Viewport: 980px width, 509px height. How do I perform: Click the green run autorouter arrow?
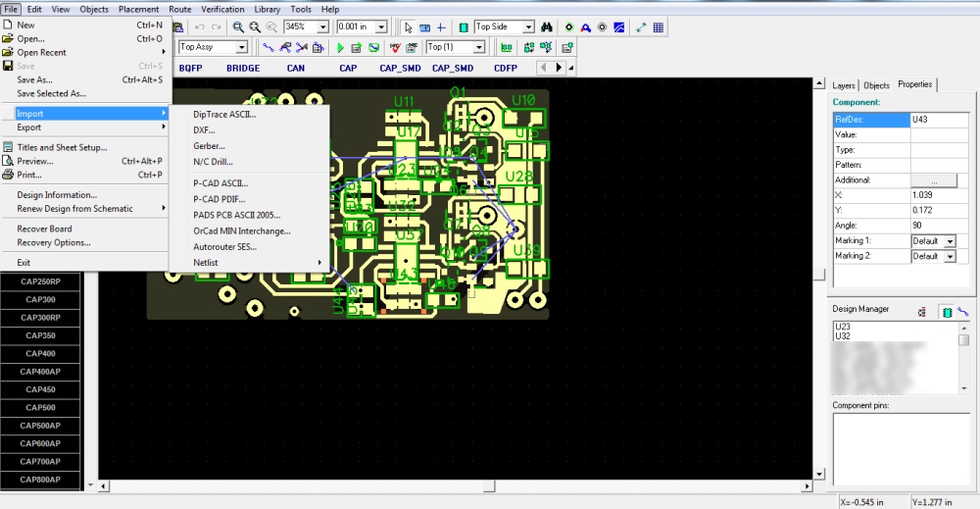click(340, 47)
